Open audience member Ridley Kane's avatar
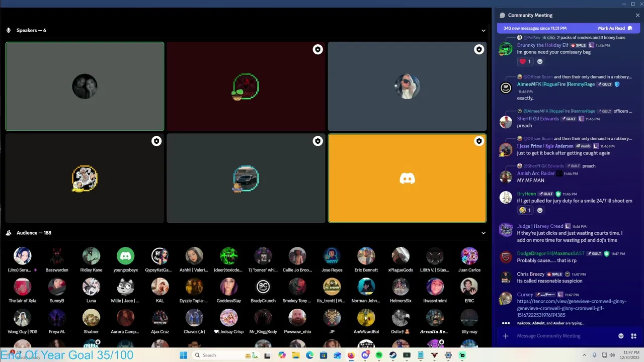The image size is (644, 362). click(91, 256)
